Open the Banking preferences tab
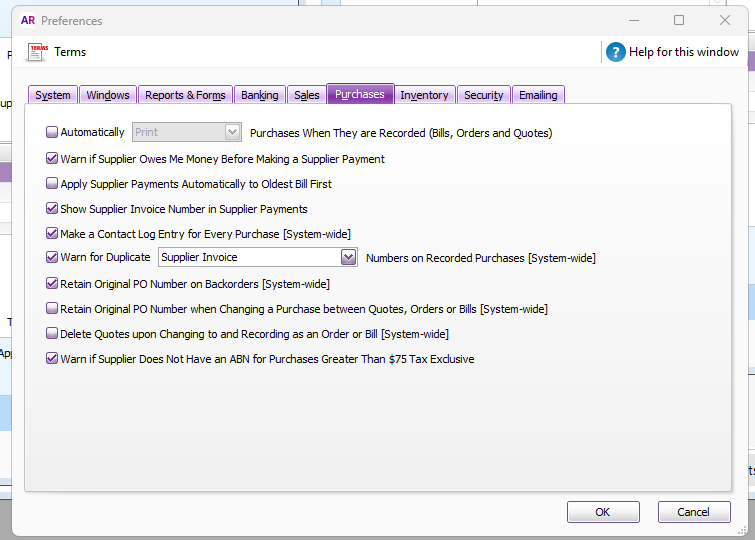Viewport: 755px width, 540px height. coord(260,95)
